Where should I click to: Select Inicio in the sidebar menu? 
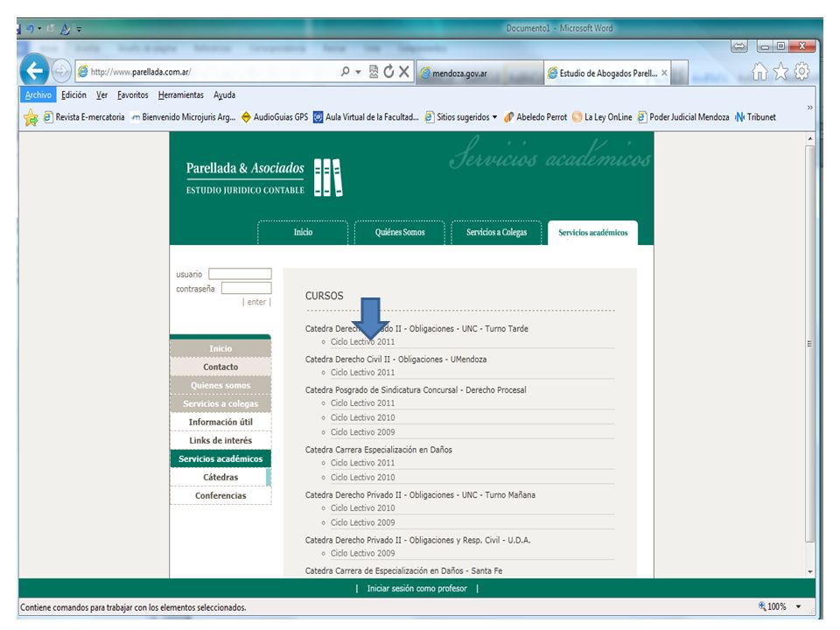tap(220, 348)
